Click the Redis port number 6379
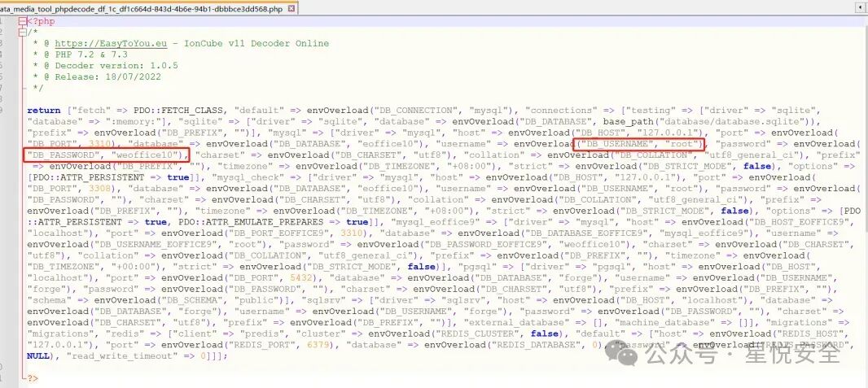 (318, 345)
